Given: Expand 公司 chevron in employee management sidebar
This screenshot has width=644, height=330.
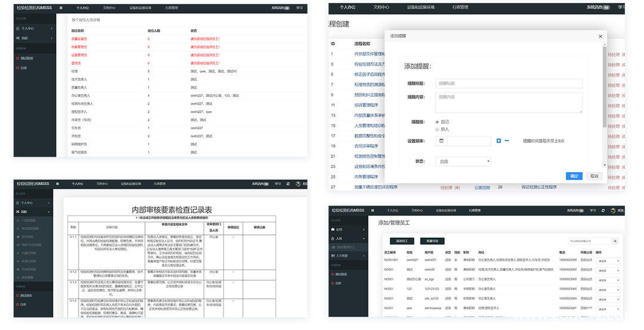Looking at the screenshot, I should (364, 229).
